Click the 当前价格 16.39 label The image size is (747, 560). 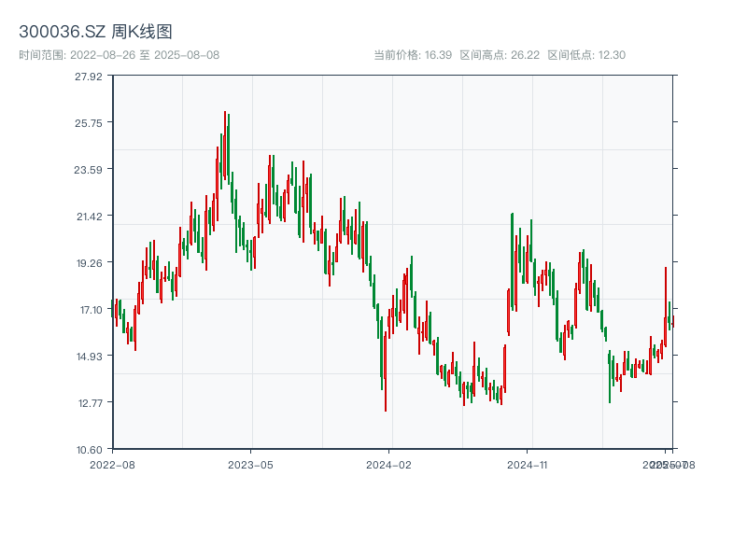coord(413,55)
